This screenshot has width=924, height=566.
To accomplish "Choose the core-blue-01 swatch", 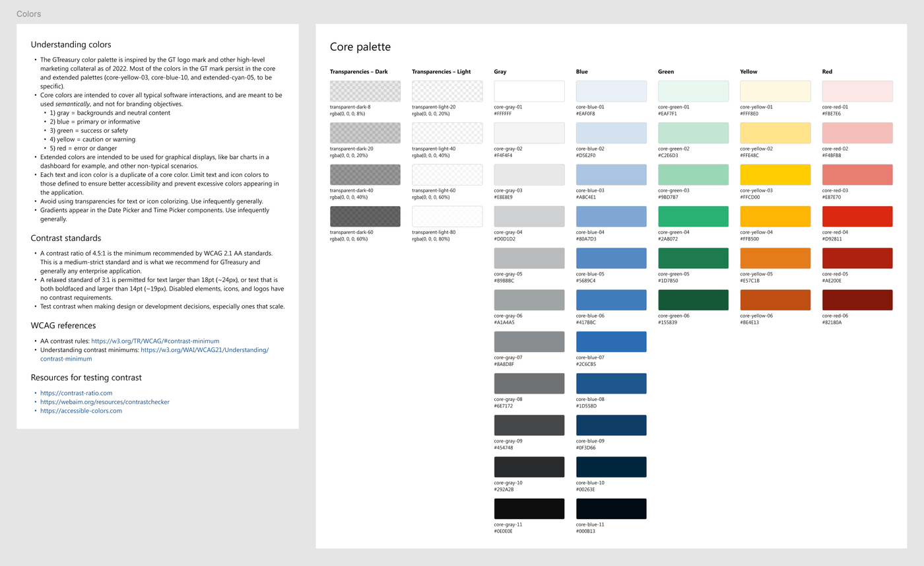I will coord(611,91).
